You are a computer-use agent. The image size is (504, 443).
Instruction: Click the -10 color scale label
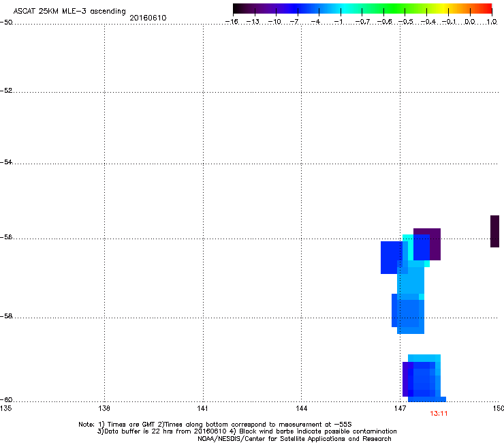(274, 22)
